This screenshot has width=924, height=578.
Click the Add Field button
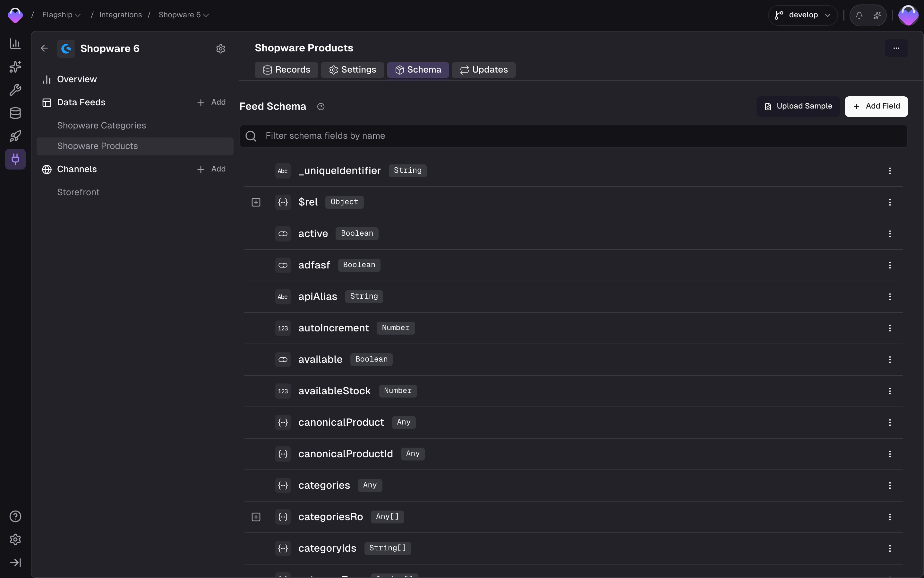[876, 107]
